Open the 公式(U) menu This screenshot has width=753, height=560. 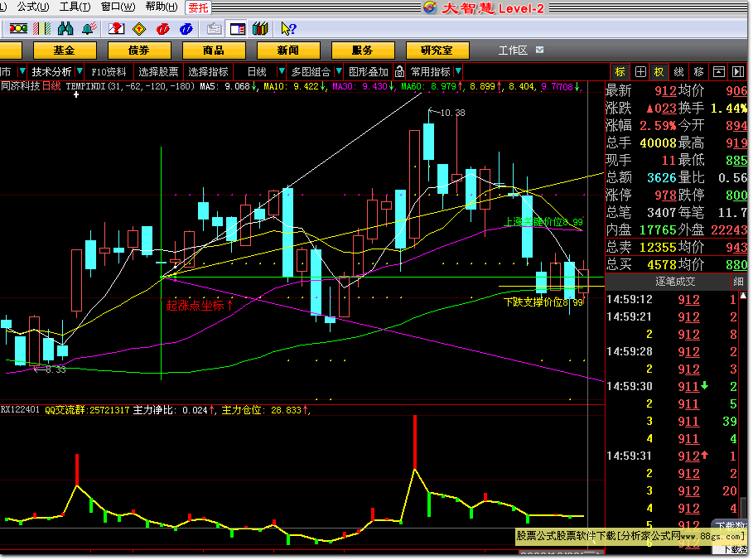pos(32,7)
